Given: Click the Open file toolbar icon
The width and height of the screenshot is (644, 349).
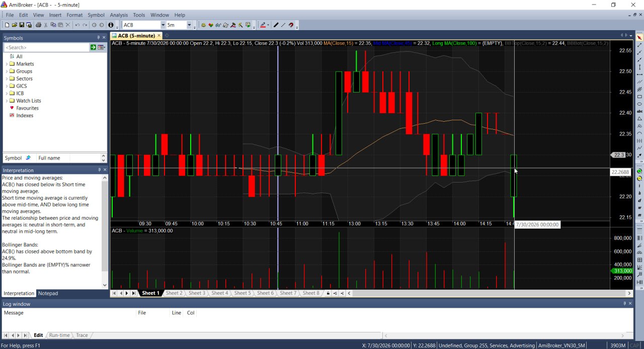Looking at the screenshot, I should pos(15,25).
